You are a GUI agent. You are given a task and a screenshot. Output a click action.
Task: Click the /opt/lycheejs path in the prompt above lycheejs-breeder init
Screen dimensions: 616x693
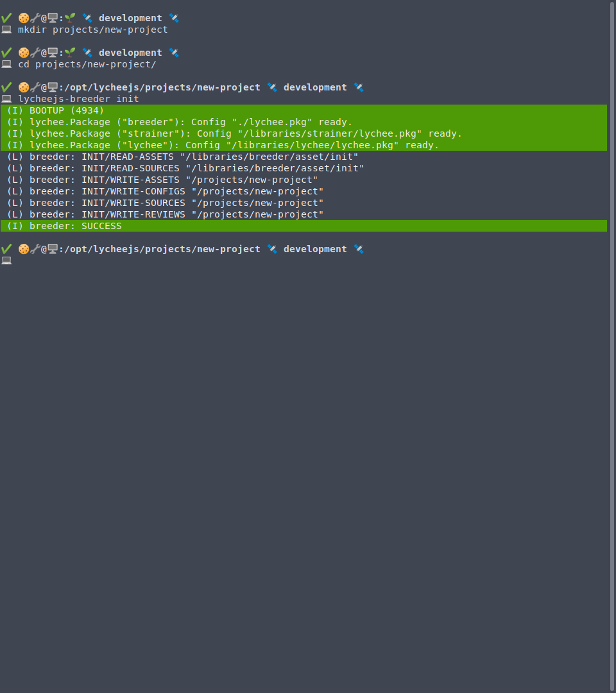[162, 87]
